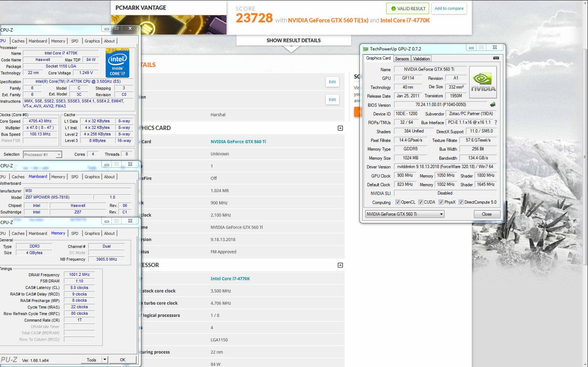This screenshot has width=588, height=367.
Task: Click the GPU-Z screenshot camera icon
Action: point(496,58)
